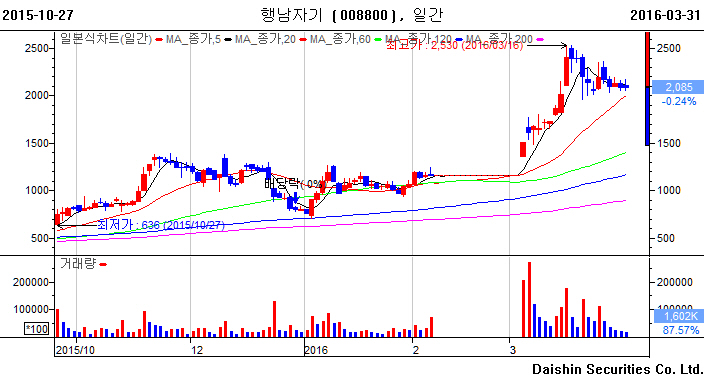Screen dimensions: 704x381
Task: Click the red-blue price range bar beside chart
Action: tap(647, 89)
